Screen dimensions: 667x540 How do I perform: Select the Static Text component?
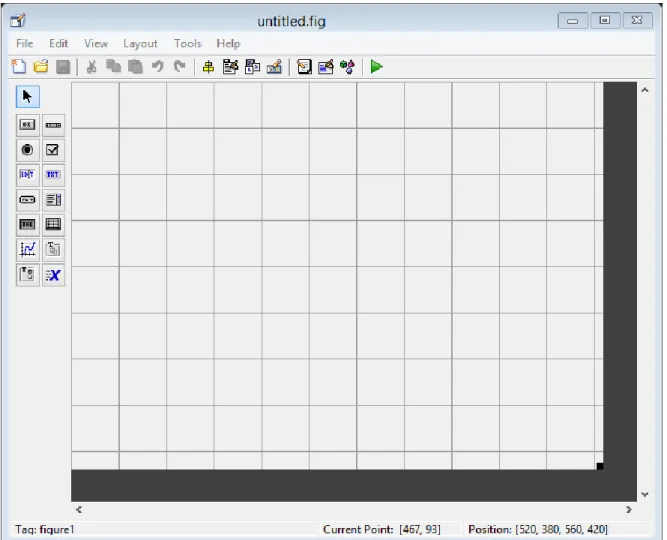pos(53,175)
